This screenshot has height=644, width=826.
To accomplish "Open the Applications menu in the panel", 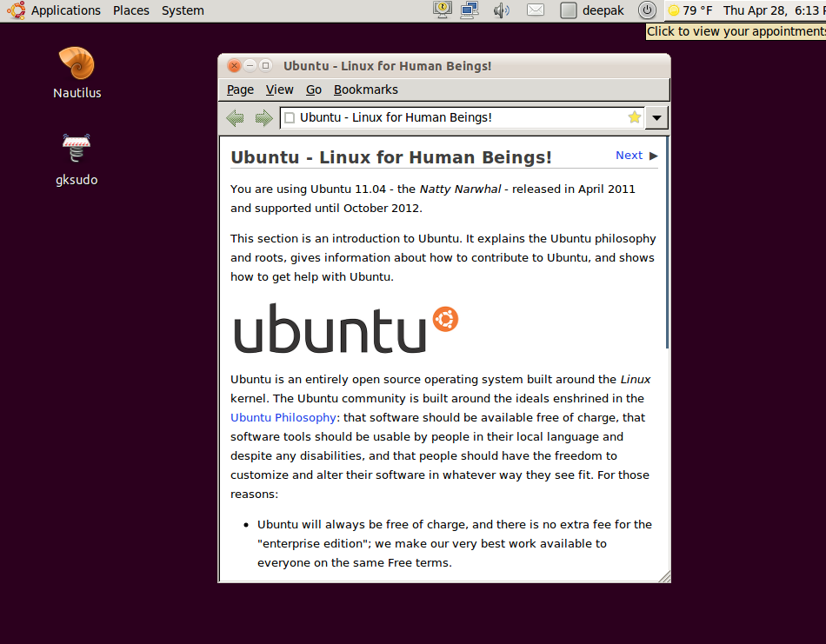I will pos(65,10).
